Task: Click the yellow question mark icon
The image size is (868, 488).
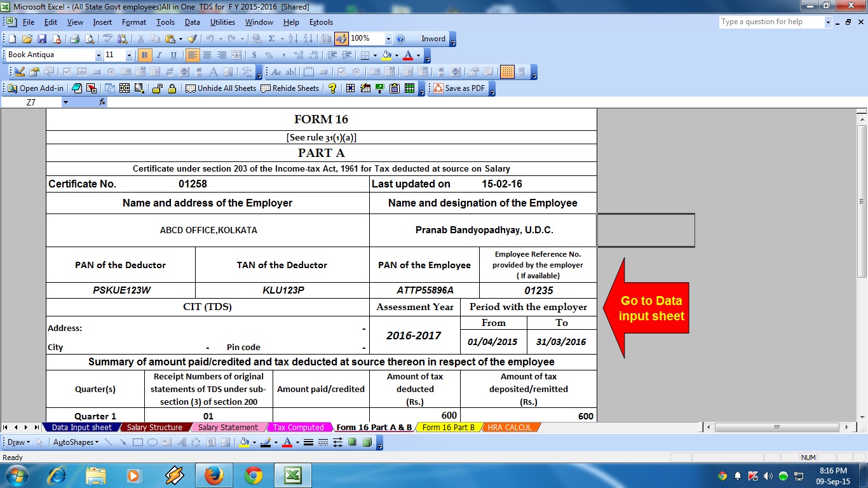Action: [332, 88]
